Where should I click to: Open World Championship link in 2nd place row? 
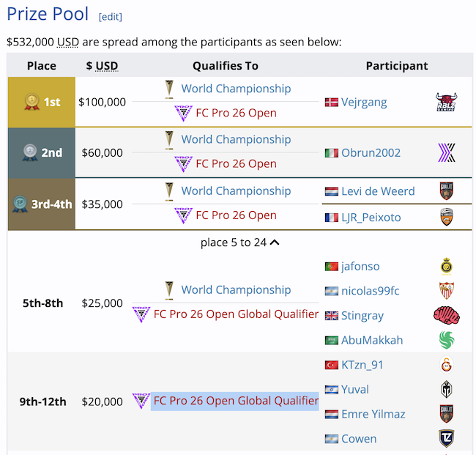236,139
